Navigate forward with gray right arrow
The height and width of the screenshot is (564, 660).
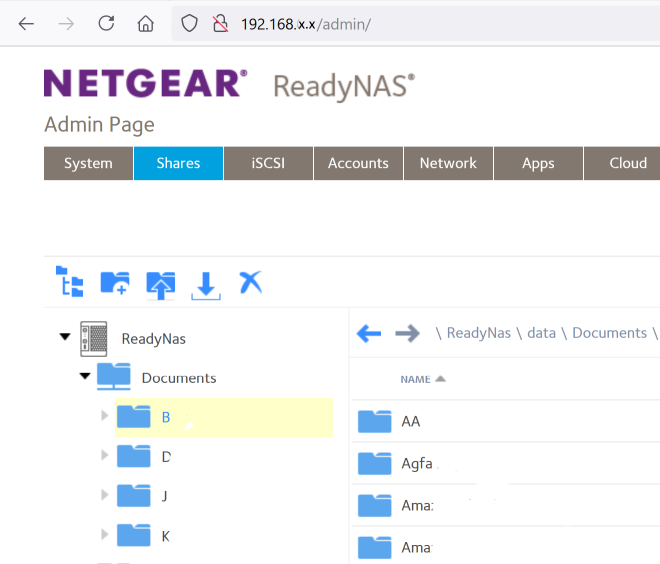point(407,334)
